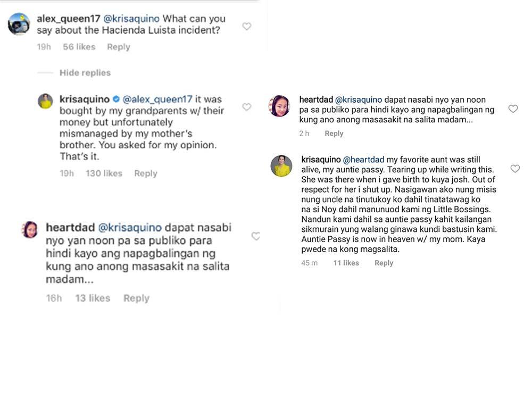
Task: Like heartdad's 2h comment on the right
Action: pyautogui.click(x=513, y=109)
